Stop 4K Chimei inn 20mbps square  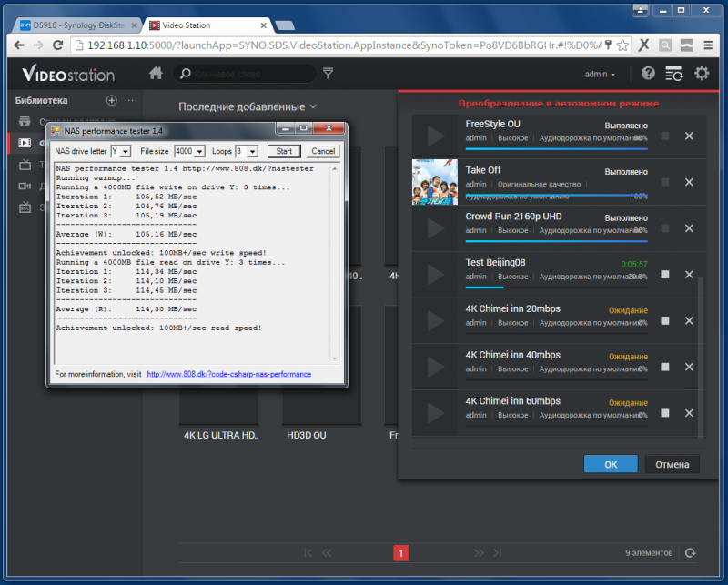pos(665,321)
